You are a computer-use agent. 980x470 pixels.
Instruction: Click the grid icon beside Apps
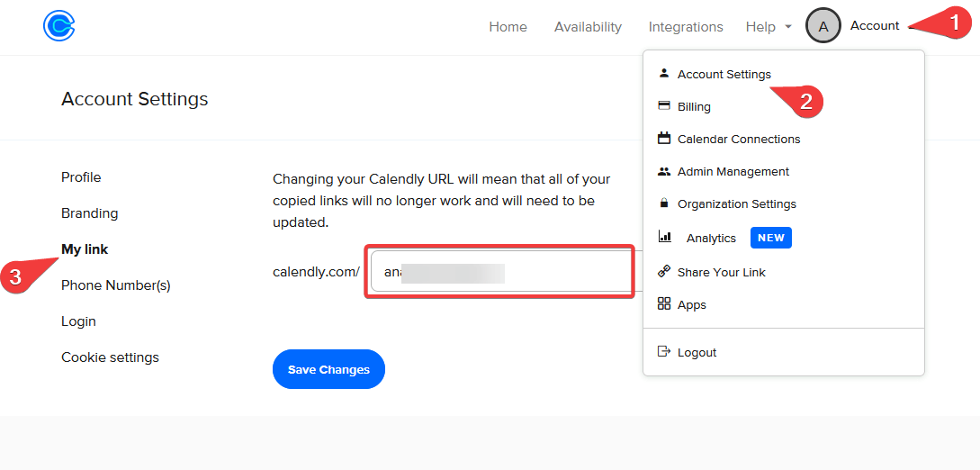664,303
